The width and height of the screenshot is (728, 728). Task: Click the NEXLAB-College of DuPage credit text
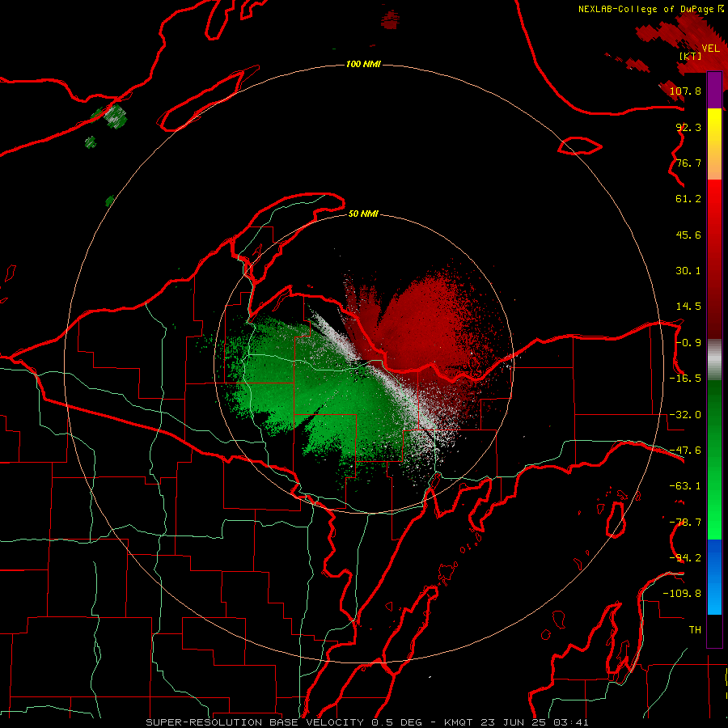[x=647, y=9]
